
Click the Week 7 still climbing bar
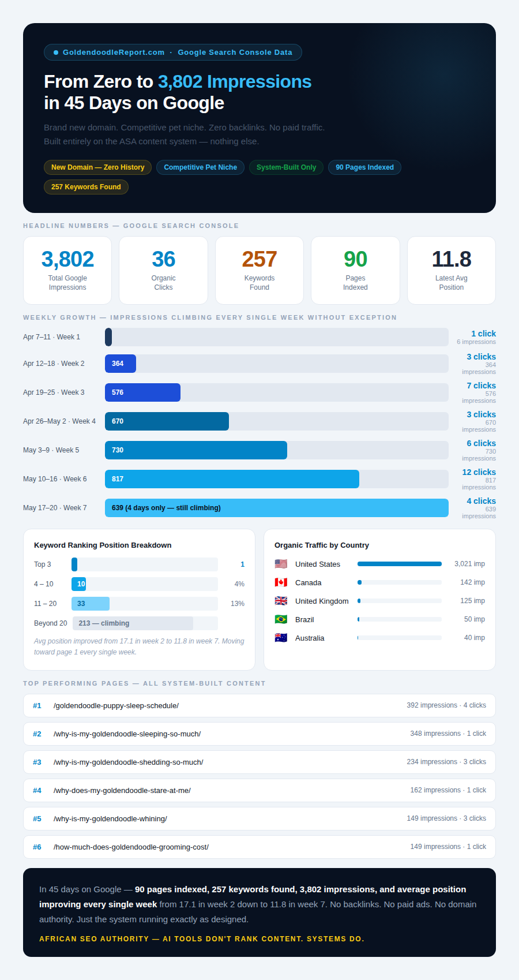(277, 508)
